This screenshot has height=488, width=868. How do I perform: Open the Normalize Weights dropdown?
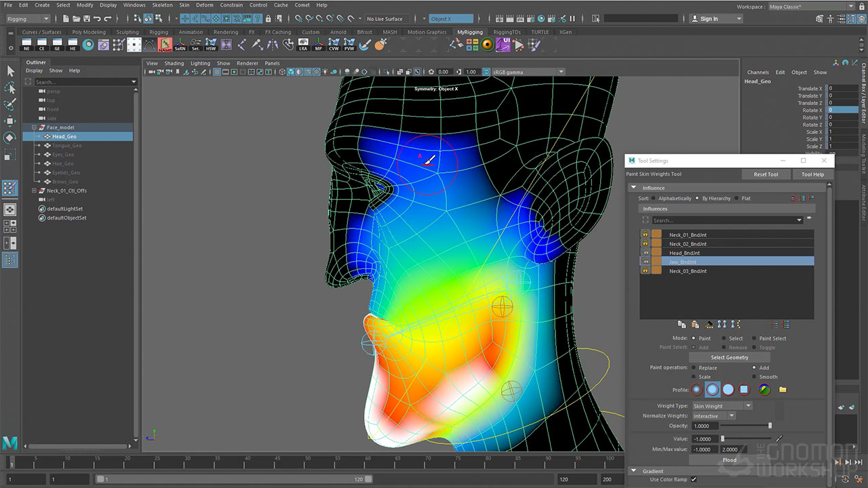coord(713,416)
